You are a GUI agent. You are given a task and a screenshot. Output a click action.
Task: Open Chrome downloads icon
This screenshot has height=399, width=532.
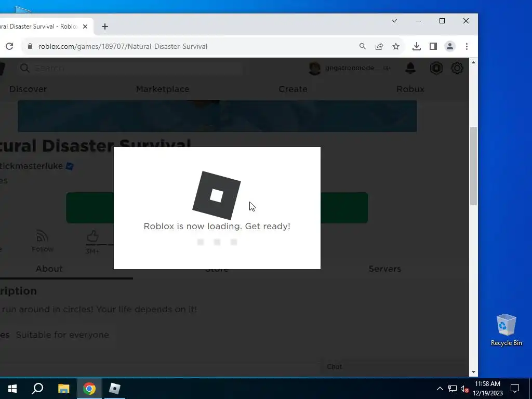[x=416, y=46]
